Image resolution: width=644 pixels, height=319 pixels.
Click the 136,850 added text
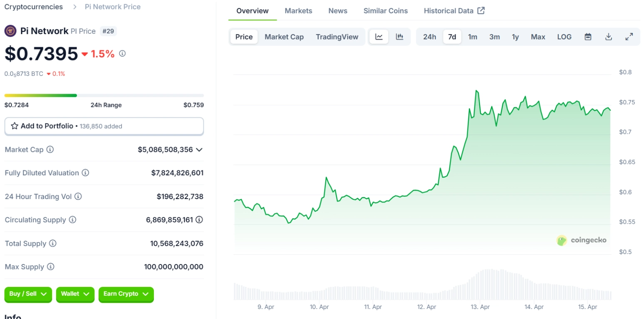click(x=101, y=126)
